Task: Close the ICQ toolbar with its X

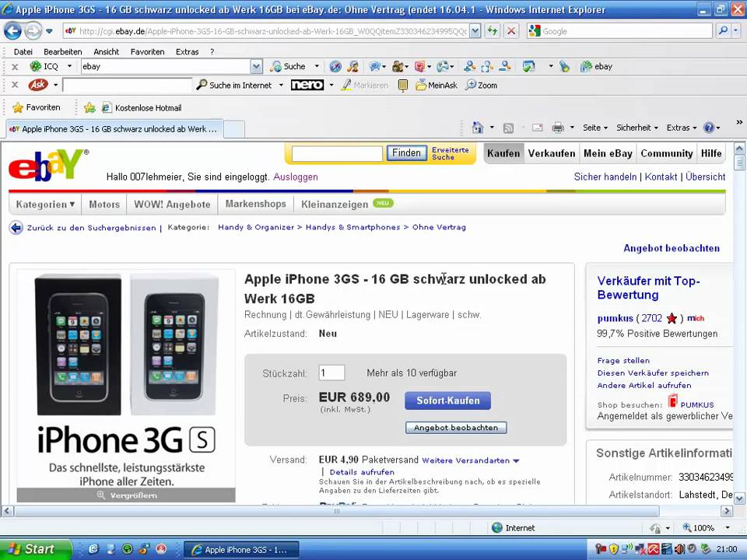Action: pos(15,67)
